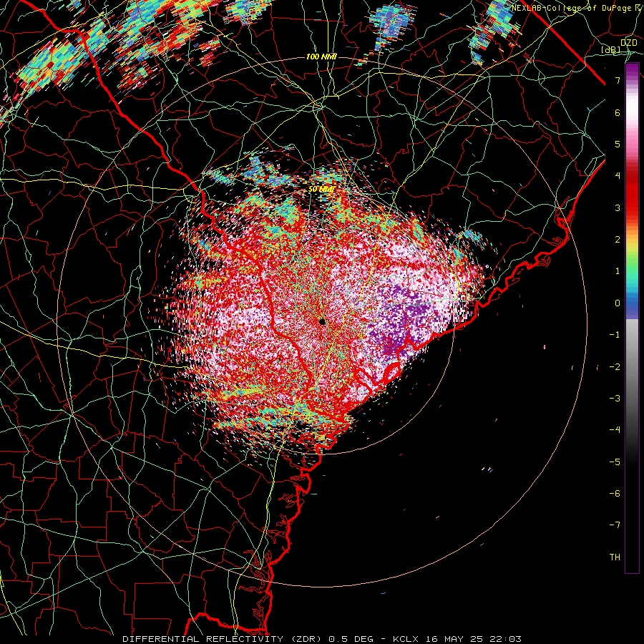Click the "7" value on the scale
This screenshot has height=644, width=644.
point(618,80)
